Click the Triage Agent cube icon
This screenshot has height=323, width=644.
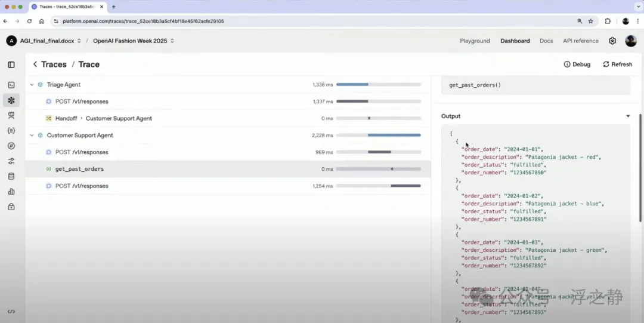pyautogui.click(x=41, y=84)
